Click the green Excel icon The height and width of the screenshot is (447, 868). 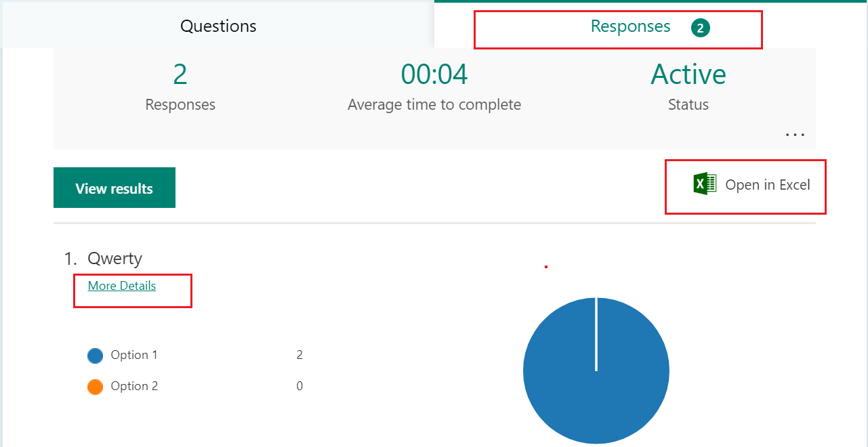[705, 184]
